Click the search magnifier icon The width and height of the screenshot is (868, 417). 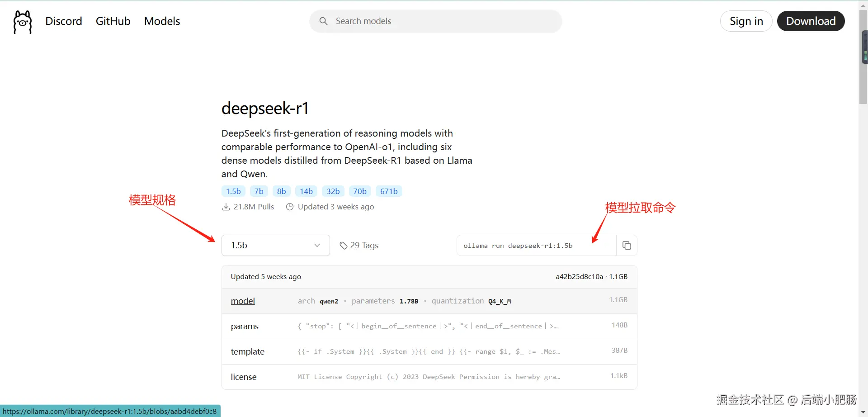(x=323, y=21)
